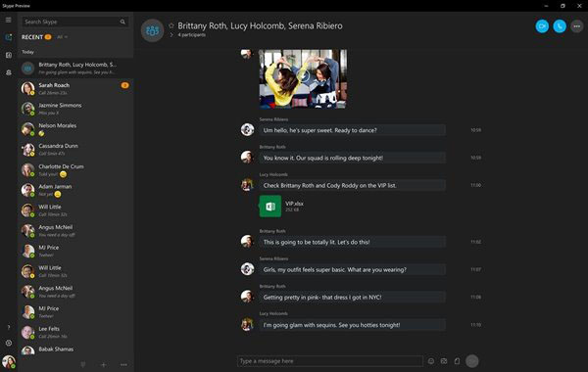
Task: Open the group avatar icon in the header
Action: pos(152,30)
